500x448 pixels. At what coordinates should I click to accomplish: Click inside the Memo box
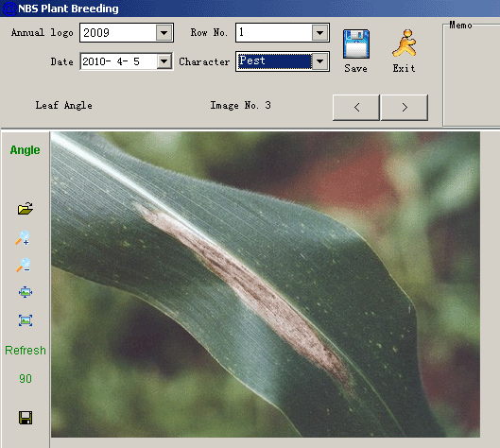[x=472, y=77]
